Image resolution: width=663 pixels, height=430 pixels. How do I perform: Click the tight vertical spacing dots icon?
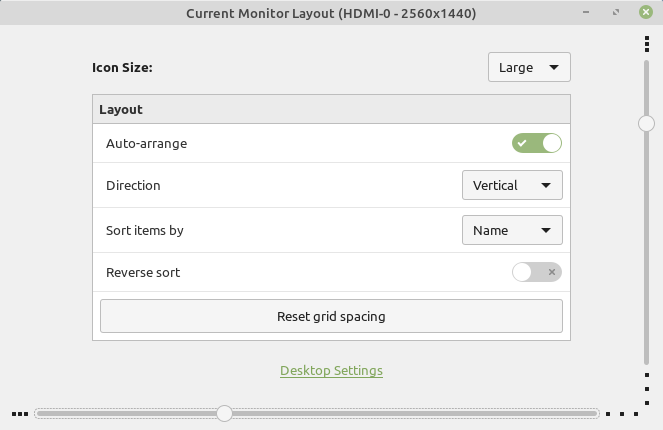[647, 44]
